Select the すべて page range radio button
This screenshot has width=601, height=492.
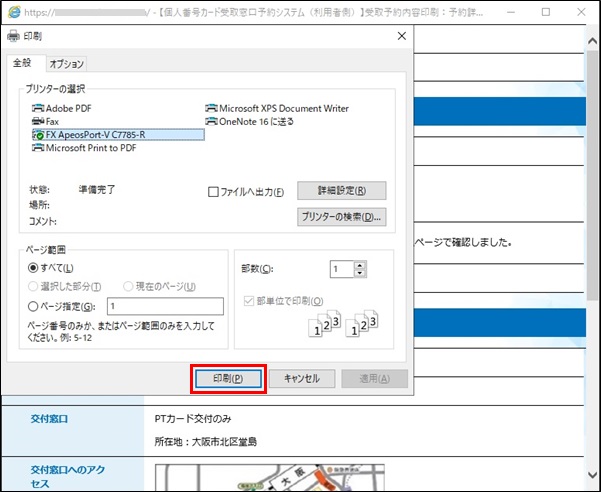pyautogui.click(x=34, y=268)
